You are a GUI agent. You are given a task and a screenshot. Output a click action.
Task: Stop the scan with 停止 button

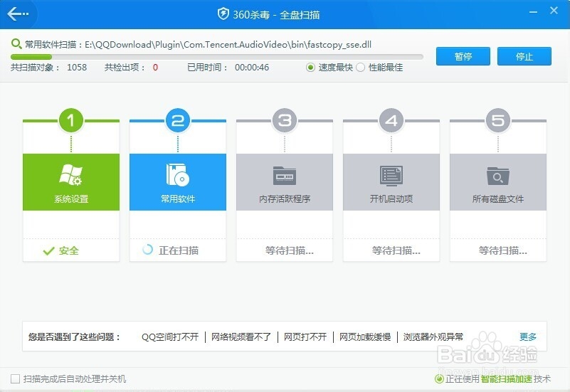524,56
